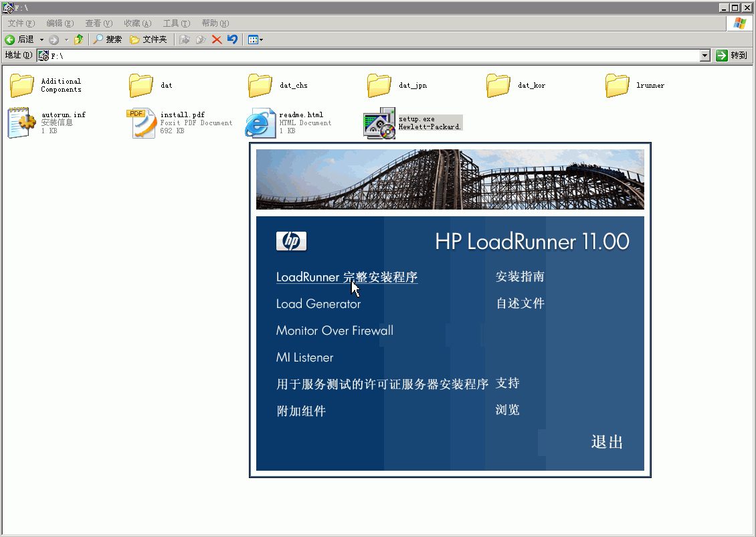Click the green Back arrow icon
Image resolution: width=756 pixels, height=537 pixels.
(x=9, y=40)
